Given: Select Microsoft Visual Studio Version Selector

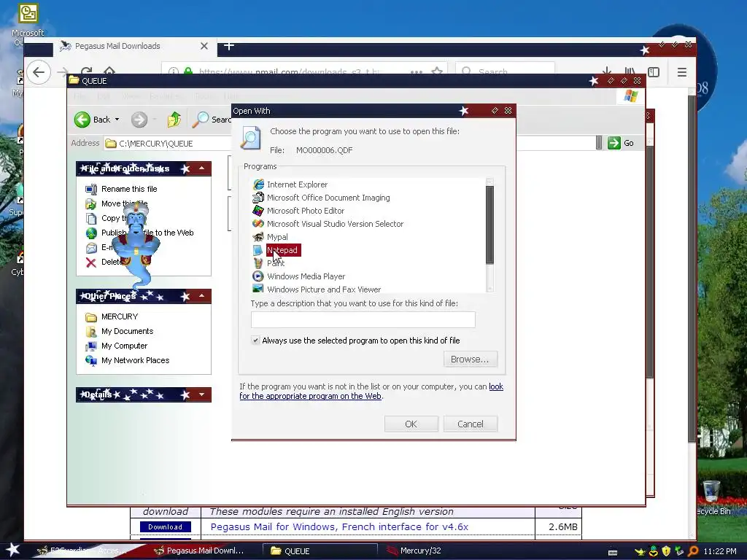Looking at the screenshot, I should pyautogui.click(x=334, y=224).
